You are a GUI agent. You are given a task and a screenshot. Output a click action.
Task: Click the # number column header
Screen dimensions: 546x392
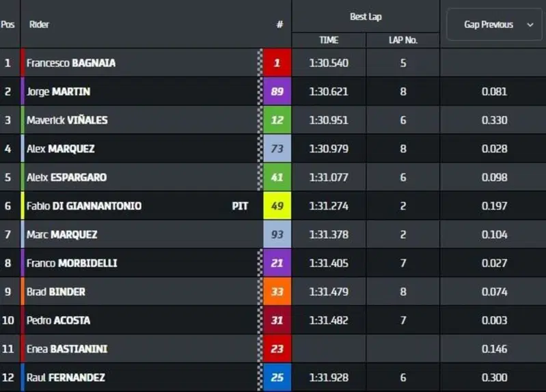pos(279,25)
